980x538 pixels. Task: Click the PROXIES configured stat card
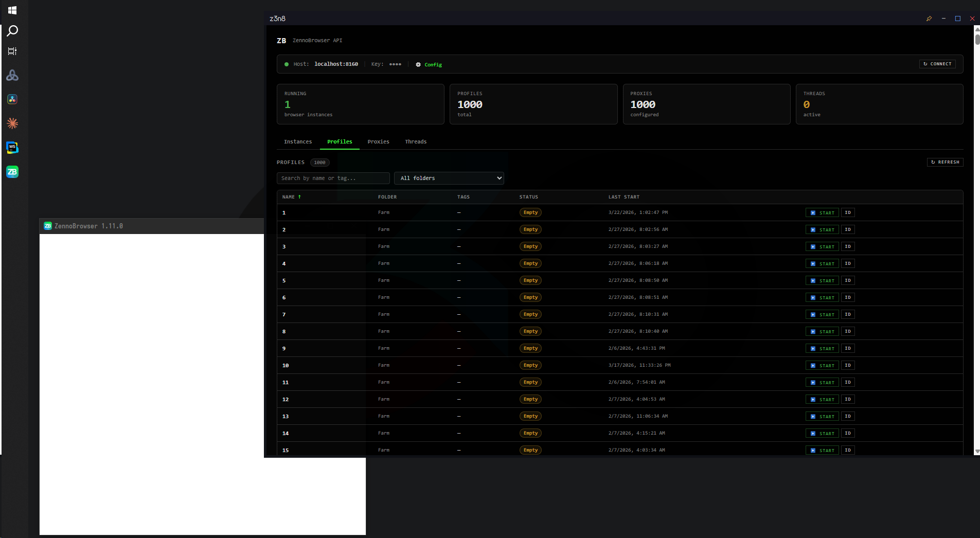tap(706, 104)
